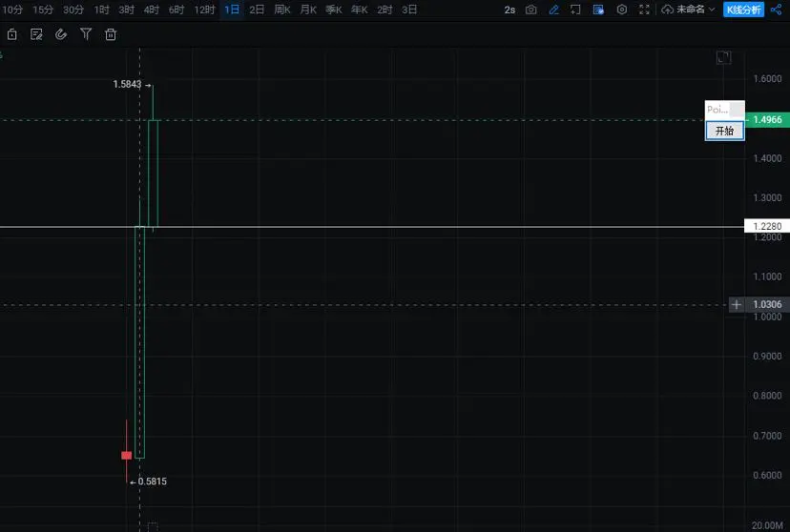
Task: Click the 0.5815 low price label
Action: (x=152, y=481)
